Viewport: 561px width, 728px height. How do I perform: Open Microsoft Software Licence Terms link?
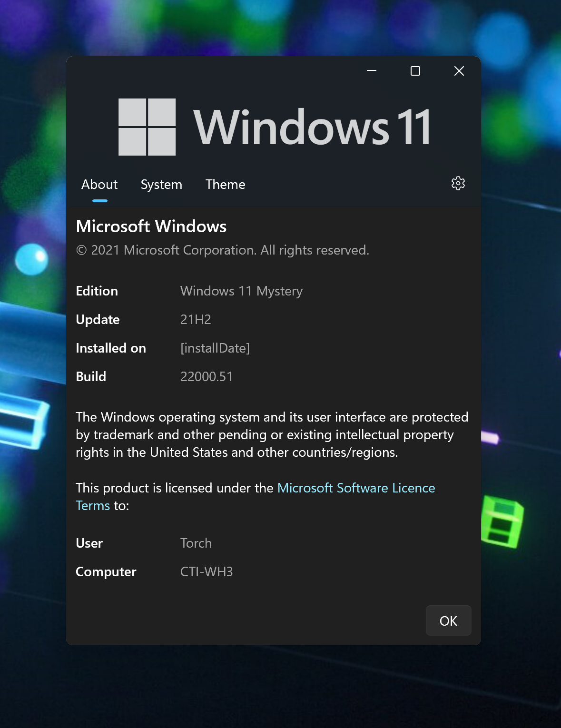pos(256,497)
